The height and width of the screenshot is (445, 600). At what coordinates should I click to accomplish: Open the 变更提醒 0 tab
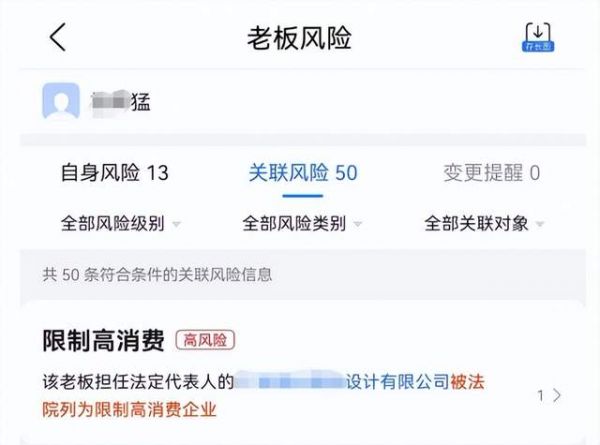(491, 173)
